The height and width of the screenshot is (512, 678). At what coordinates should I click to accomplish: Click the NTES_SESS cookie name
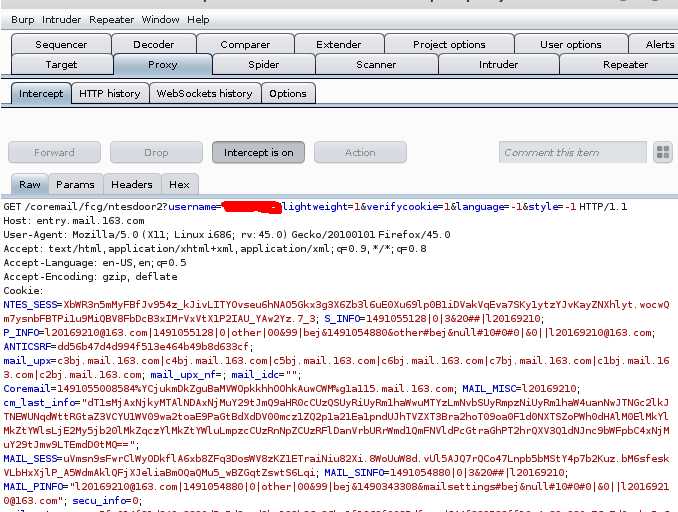(30, 305)
